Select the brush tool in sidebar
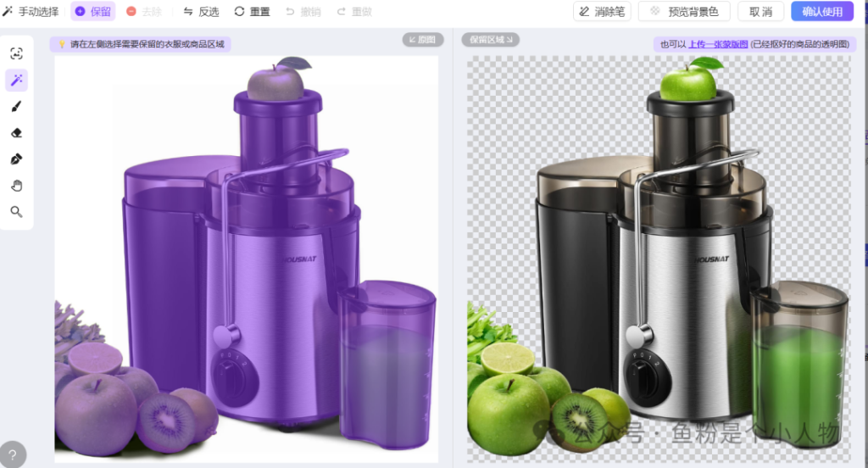 point(16,107)
